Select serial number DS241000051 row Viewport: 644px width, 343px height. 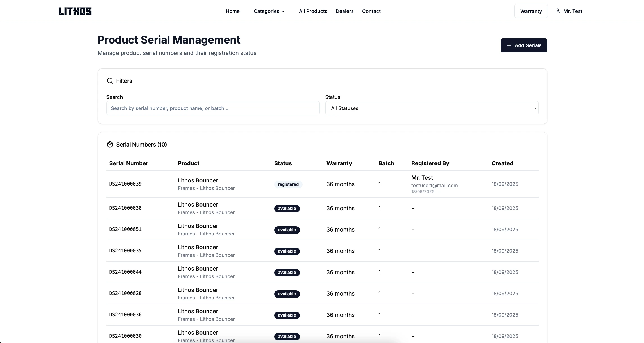tap(125, 230)
